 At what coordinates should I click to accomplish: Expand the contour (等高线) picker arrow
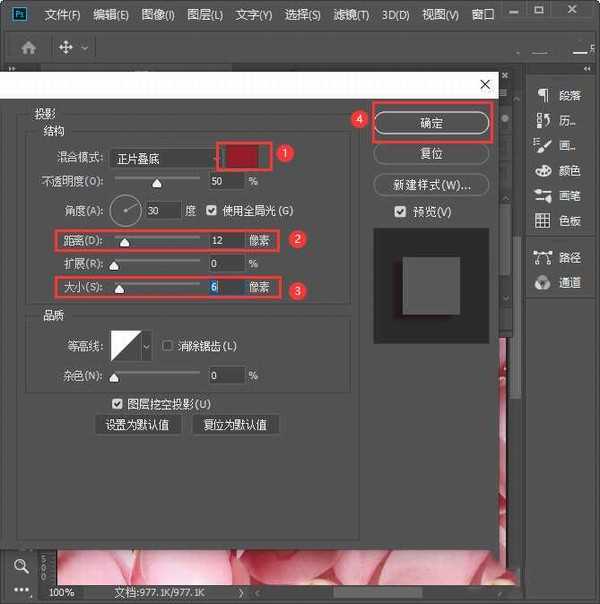tap(147, 346)
